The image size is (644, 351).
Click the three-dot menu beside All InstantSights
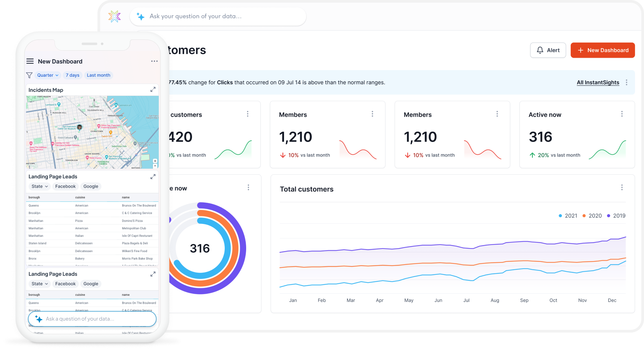coord(627,82)
